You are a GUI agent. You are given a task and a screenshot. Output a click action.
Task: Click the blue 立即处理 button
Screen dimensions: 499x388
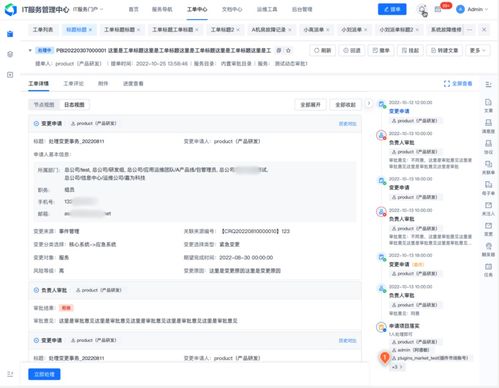click(44, 374)
